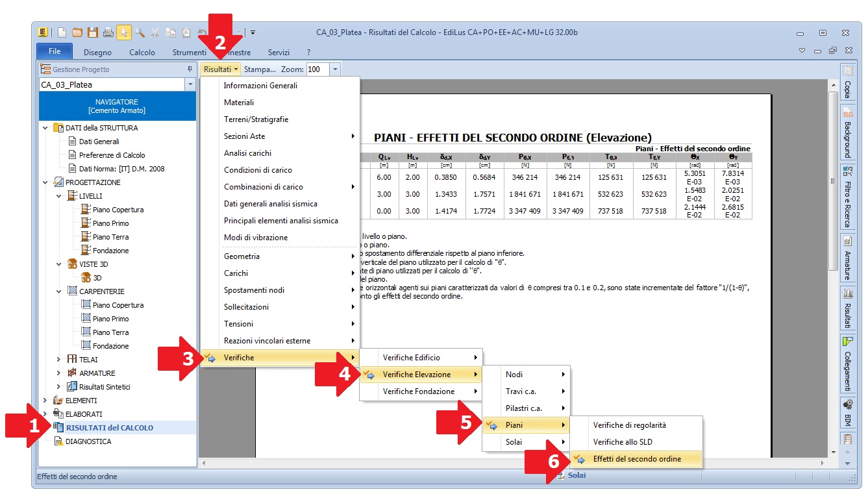Select the pointer arrow tool
This screenshot has width=868, height=496.
click(124, 32)
